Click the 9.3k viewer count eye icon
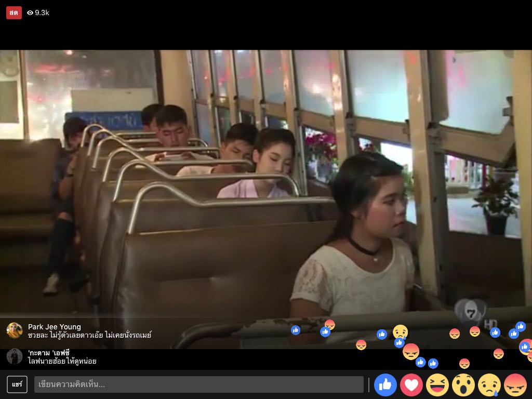The width and height of the screenshot is (532, 399). point(30,12)
